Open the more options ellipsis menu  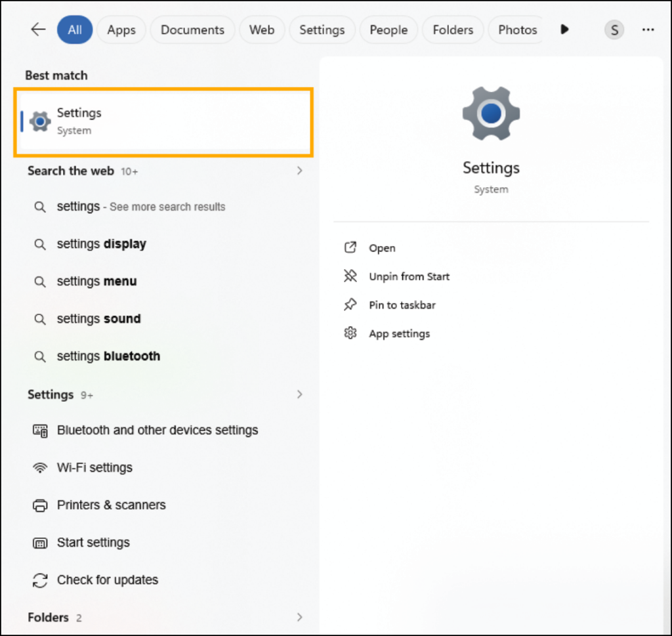(x=648, y=30)
